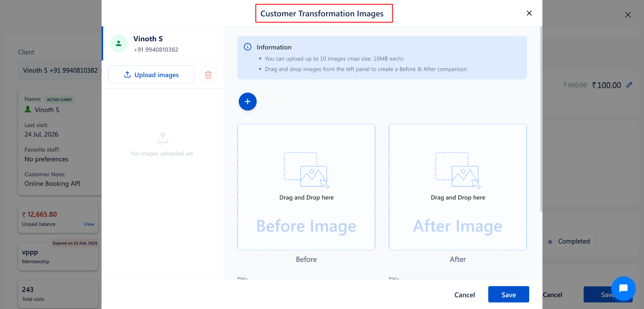This screenshot has width=644, height=309.
Task: Click Cancel in the transformation dialog
Action: coord(464,295)
